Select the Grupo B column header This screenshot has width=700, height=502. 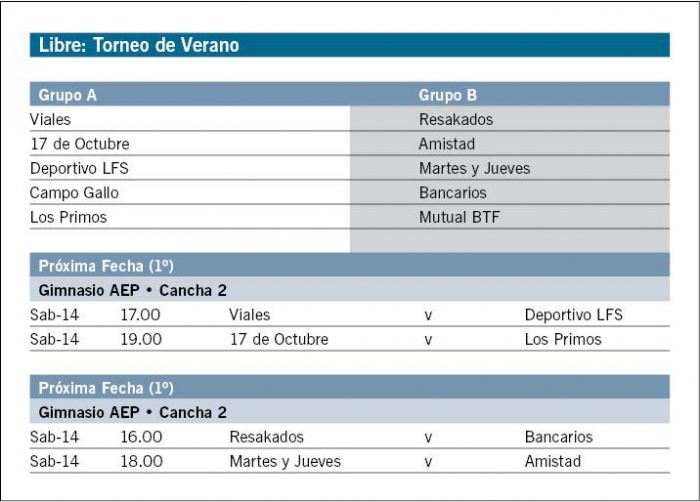(x=447, y=95)
